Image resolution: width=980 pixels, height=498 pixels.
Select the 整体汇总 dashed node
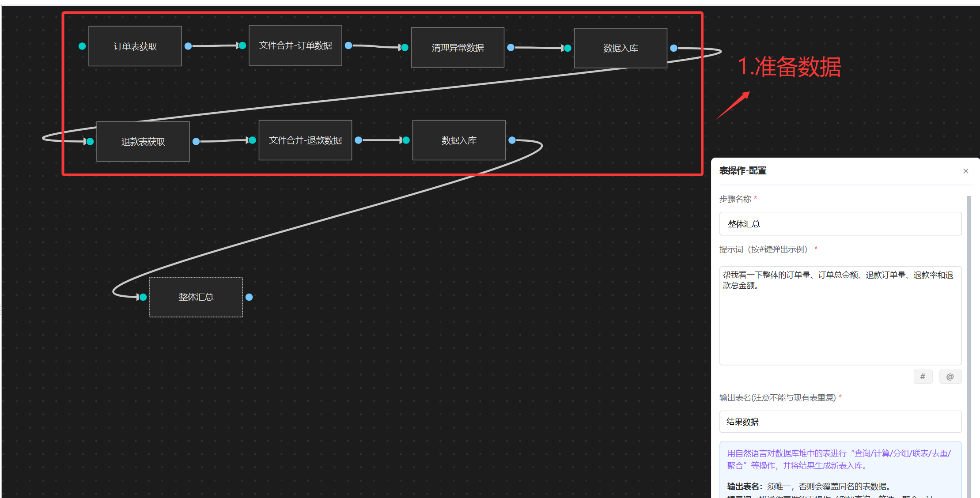pyautogui.click(x=196, y=297)
